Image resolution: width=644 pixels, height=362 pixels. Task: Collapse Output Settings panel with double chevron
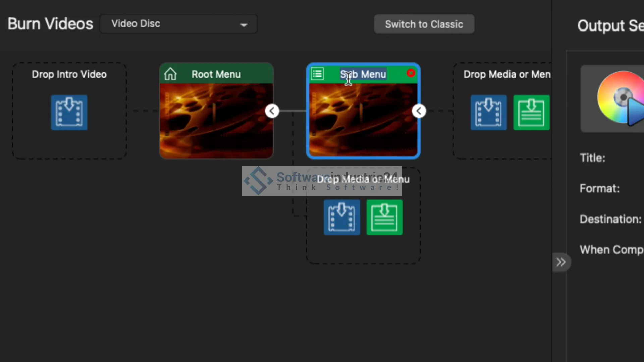pyautogui.click(x=561, y=262)
